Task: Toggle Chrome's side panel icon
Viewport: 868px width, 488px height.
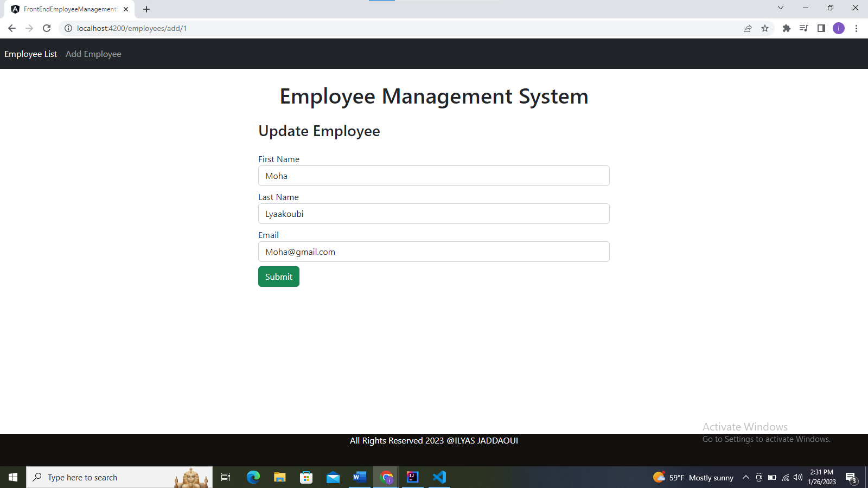Action: (x=821, y=28)
